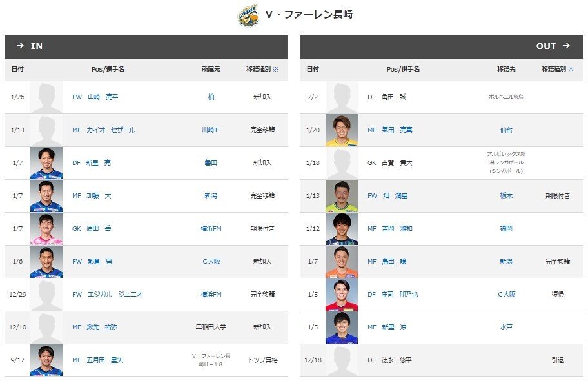Viewport: 588px width, 381px height.
Task: Click 新里 亮's player photo
Action: (45, 162)
